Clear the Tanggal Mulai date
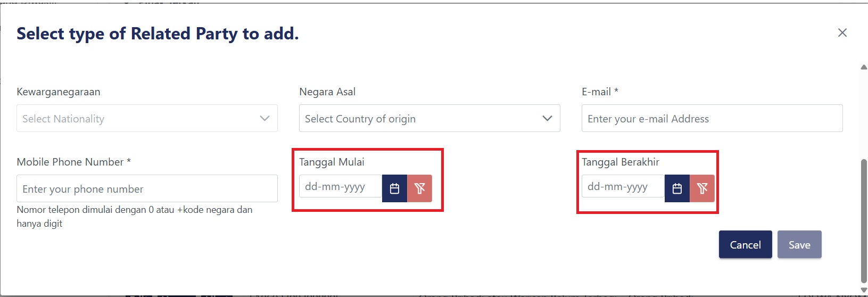This screenshot has height=297, width=868. (x=419, y=188)
